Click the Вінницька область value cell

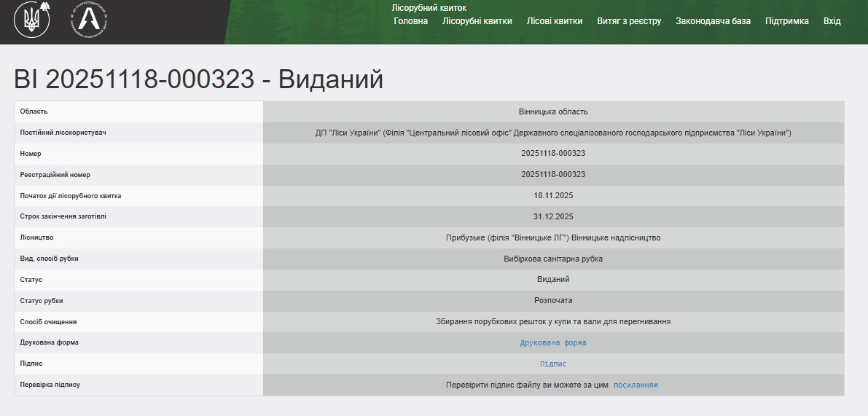point(553,112)
